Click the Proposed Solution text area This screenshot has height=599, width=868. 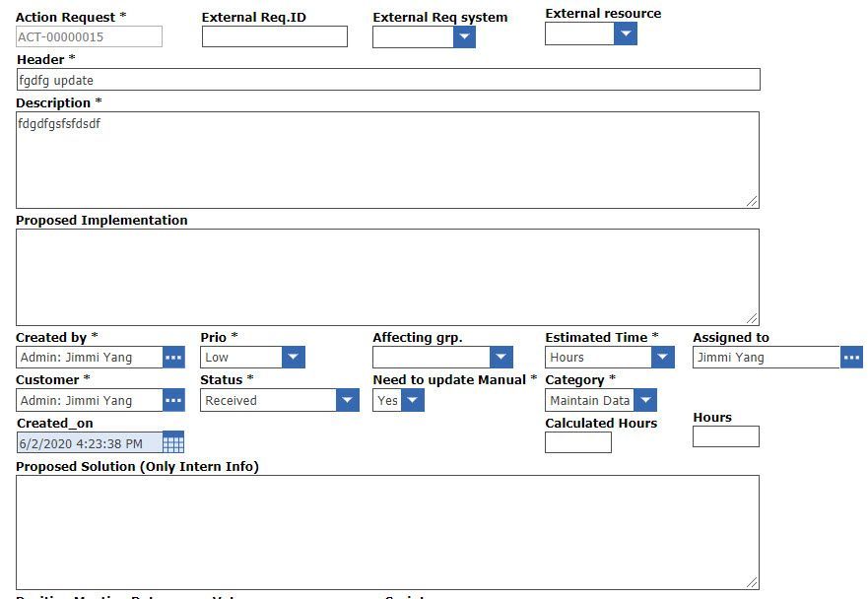[387, 532]
